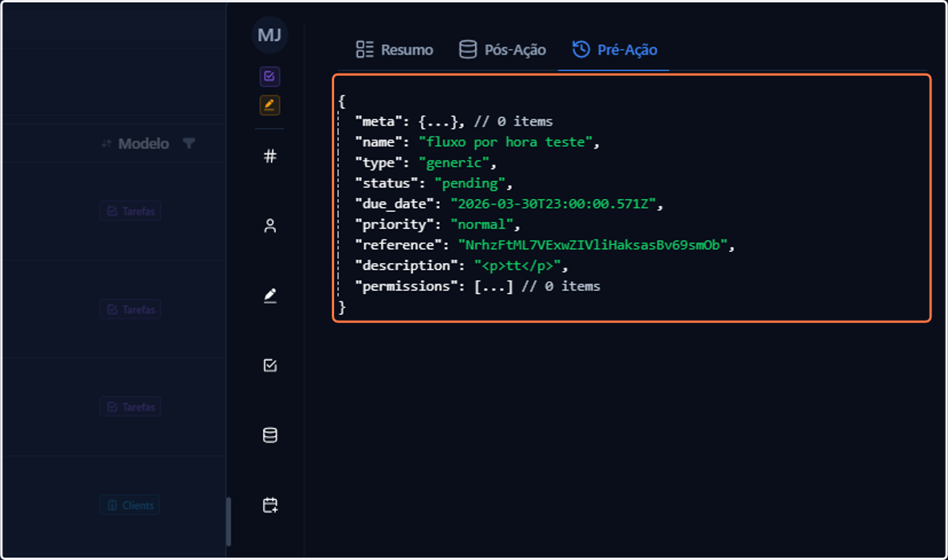This screenshot has width=948, height=560.
Task: Click the purple checkbox task icon
Action: 270,77
